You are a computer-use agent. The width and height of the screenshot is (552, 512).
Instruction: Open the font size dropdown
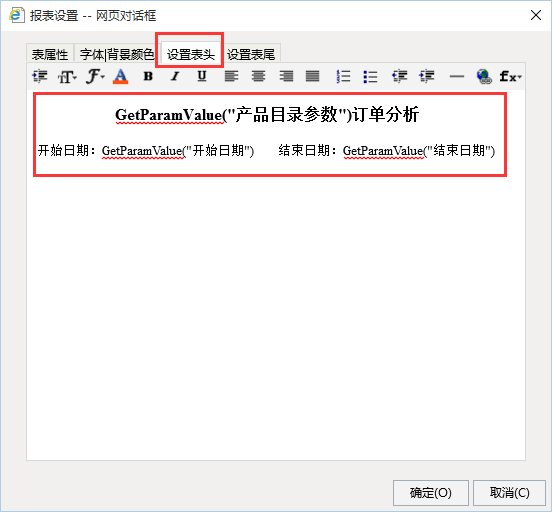coord(67,76)
